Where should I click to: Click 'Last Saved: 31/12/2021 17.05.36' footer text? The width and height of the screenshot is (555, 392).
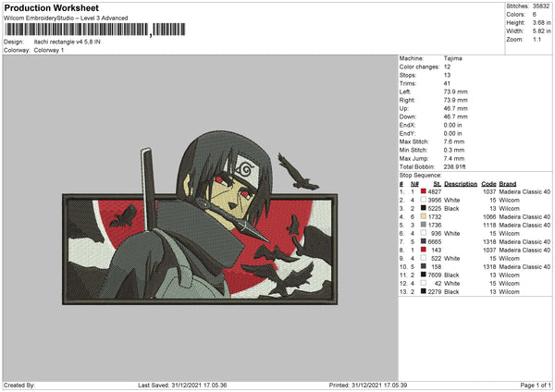click(x=182, y=386)
